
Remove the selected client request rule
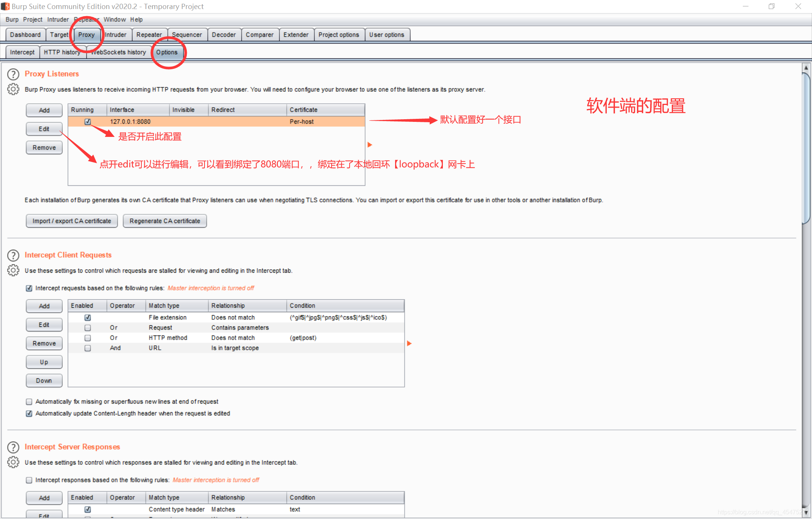(44, 343)
